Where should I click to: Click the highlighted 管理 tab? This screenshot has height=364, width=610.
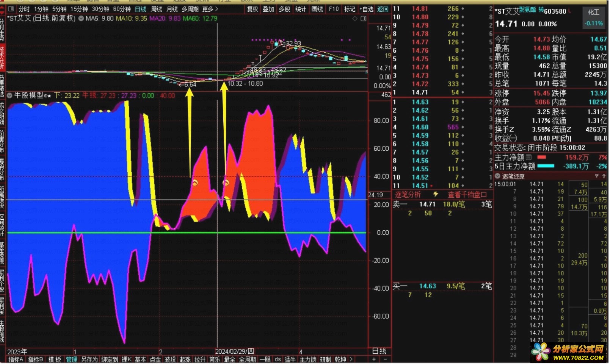pos(71,359)
